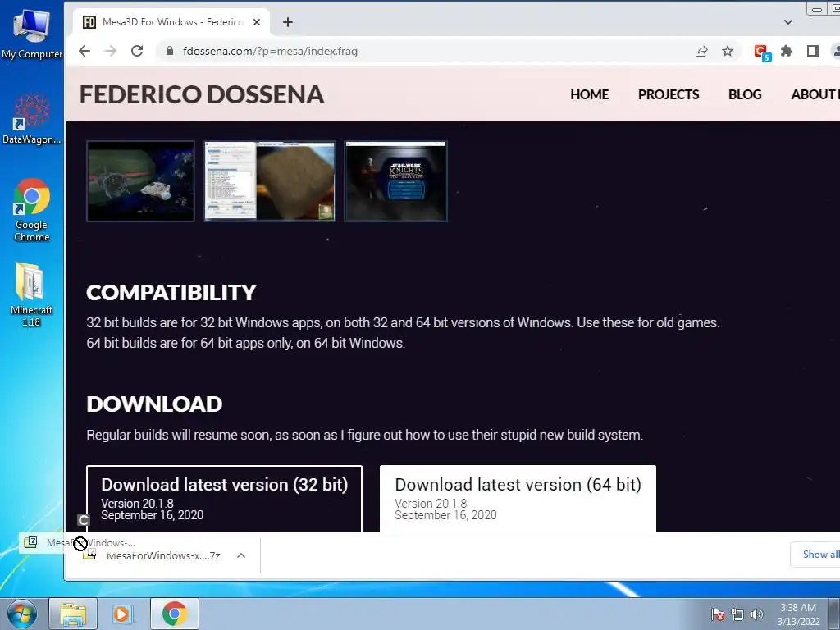Open the textured cube screenshot thumbnail
840x630 pixels.
pyautogui.click(x=270, y=181)
